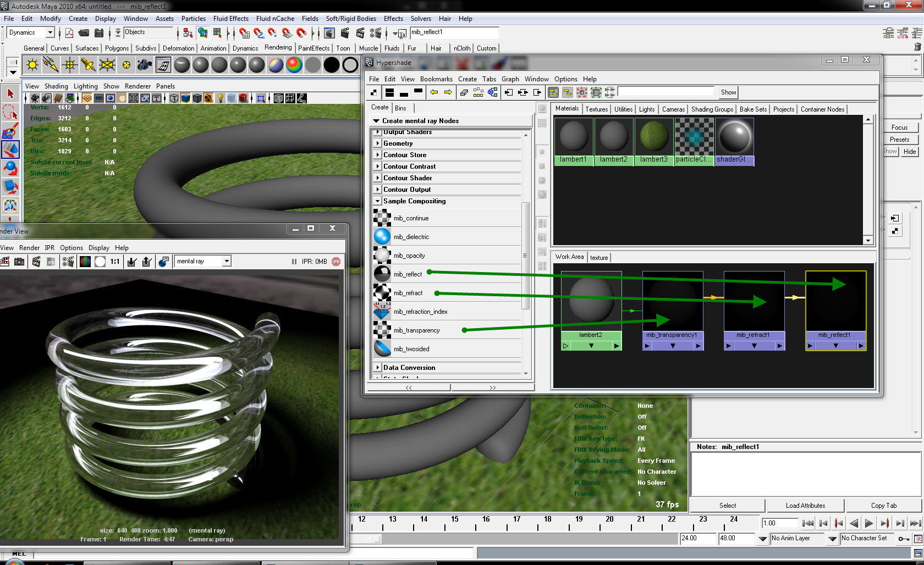924x565 pixels.
Task: Toggle the Create bar on/off button
Action: coord(375,92)
